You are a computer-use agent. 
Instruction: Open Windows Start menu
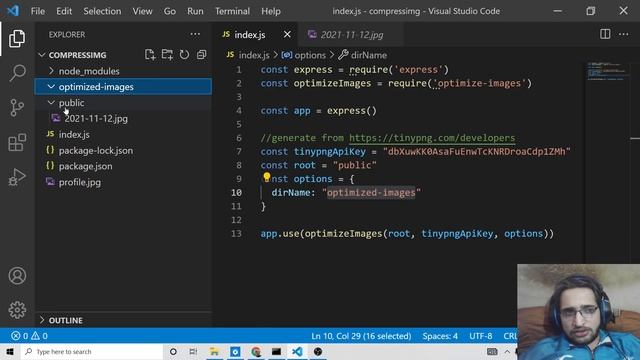pos(10,351)
